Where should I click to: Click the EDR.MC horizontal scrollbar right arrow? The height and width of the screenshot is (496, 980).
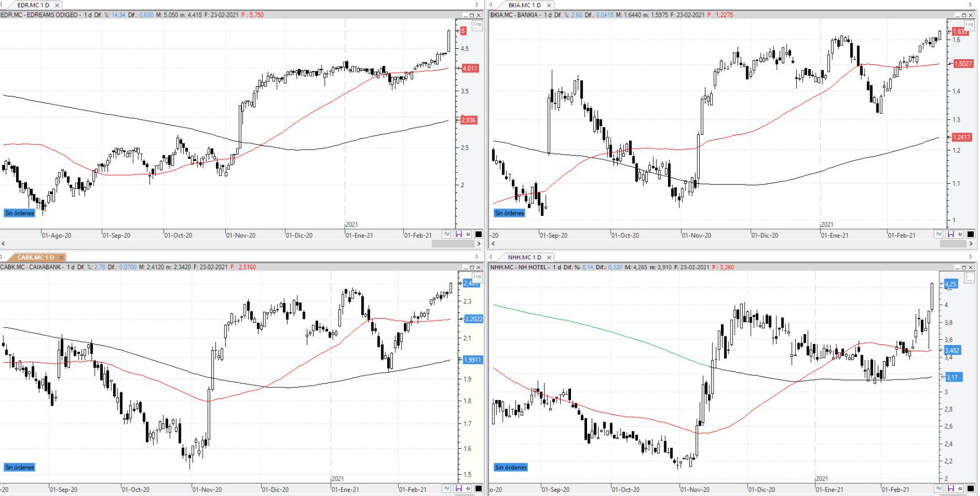pos(480,244)
